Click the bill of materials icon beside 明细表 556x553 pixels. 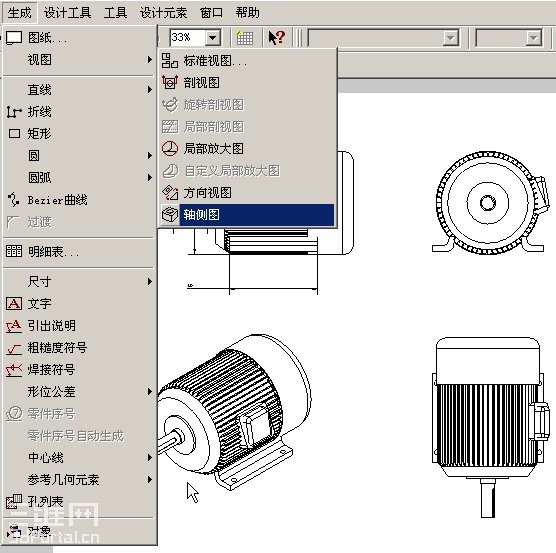(14, 251)
